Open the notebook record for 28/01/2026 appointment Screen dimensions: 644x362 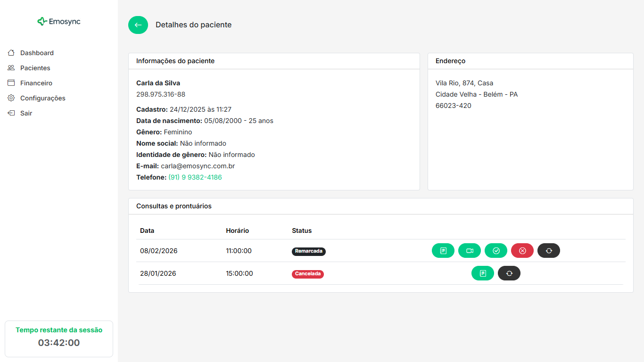(482, 273)
